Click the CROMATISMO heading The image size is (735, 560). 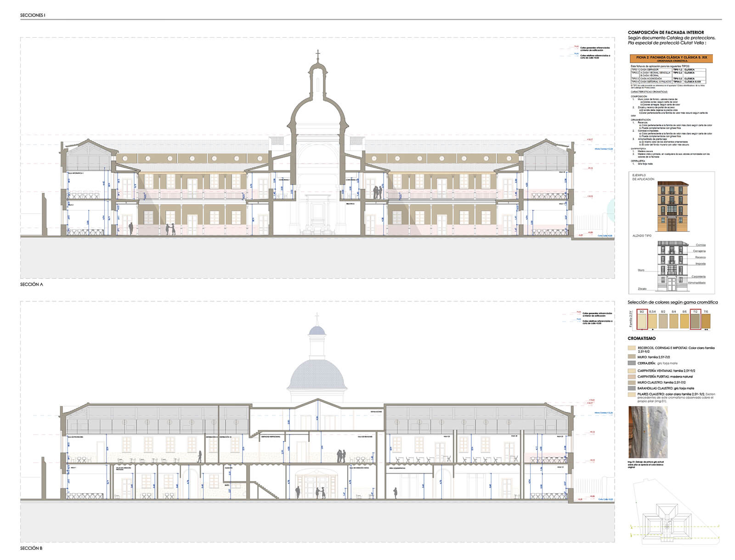point(642,339)
